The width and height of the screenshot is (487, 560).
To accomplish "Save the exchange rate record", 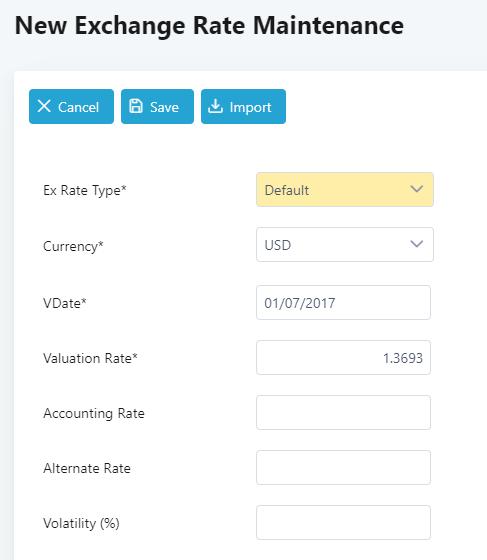I will 157,106.
